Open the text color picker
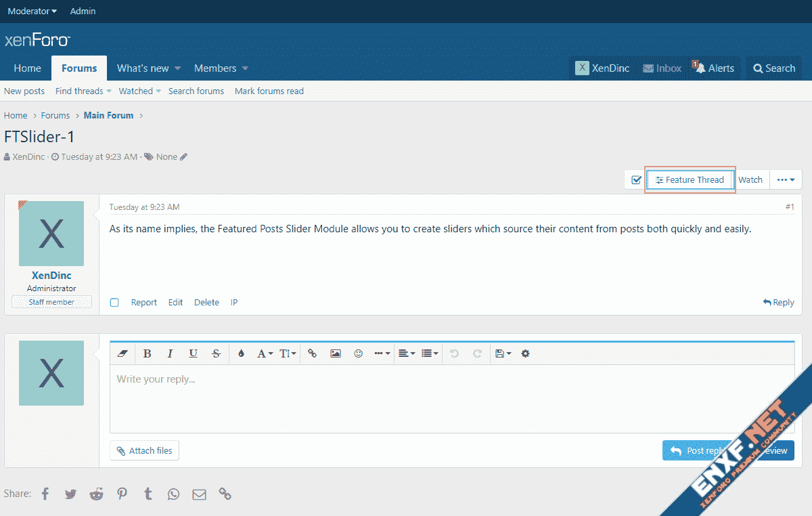The image size is (812, 516). (x=241, y=353)
